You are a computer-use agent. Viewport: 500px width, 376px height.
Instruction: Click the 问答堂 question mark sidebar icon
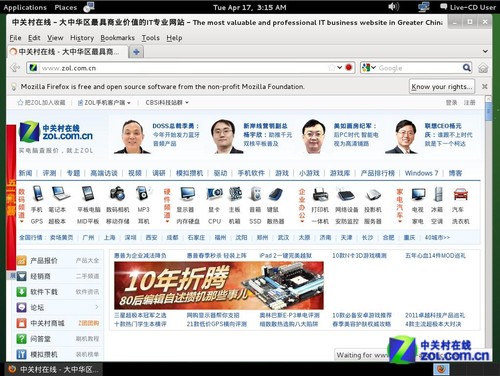21,339
